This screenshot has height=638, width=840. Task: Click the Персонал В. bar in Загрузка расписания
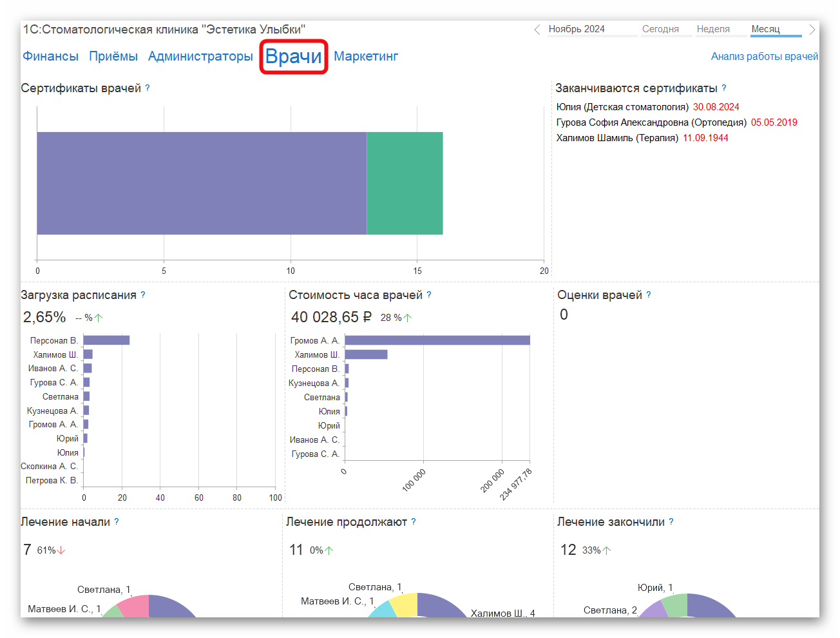tap(106, 340)
